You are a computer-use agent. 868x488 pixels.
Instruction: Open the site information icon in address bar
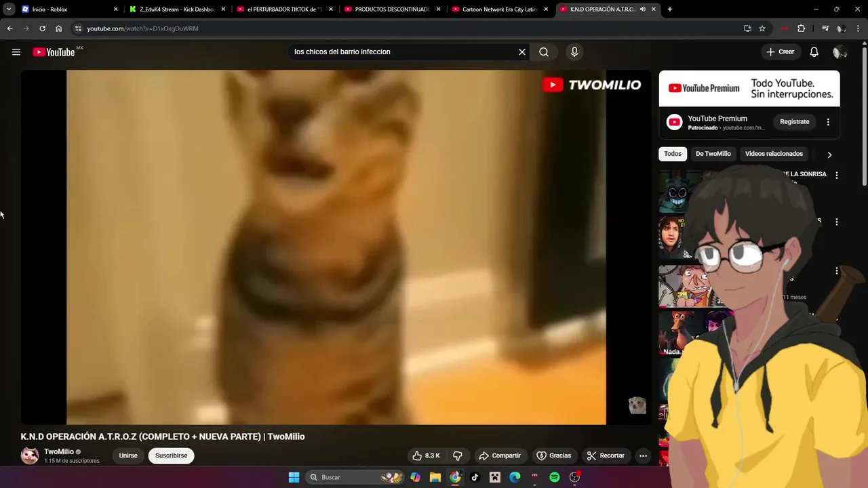coord(78,28)
